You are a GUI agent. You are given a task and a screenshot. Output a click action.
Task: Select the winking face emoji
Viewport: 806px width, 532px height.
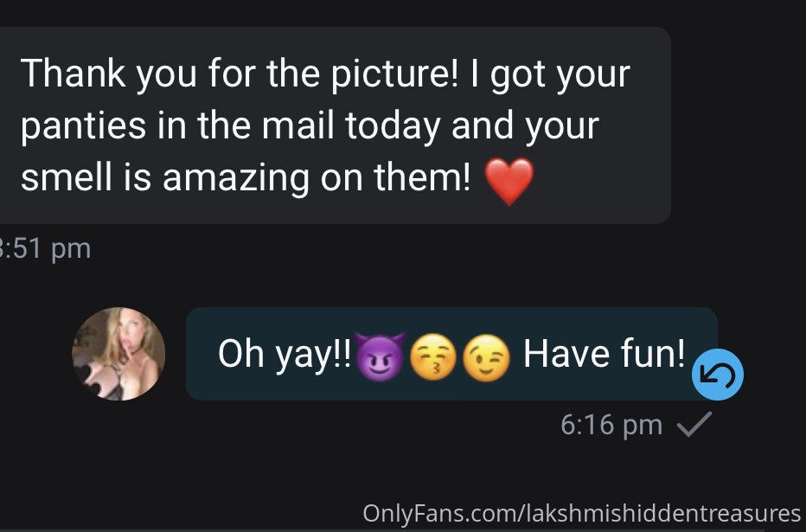click(486, 356)
